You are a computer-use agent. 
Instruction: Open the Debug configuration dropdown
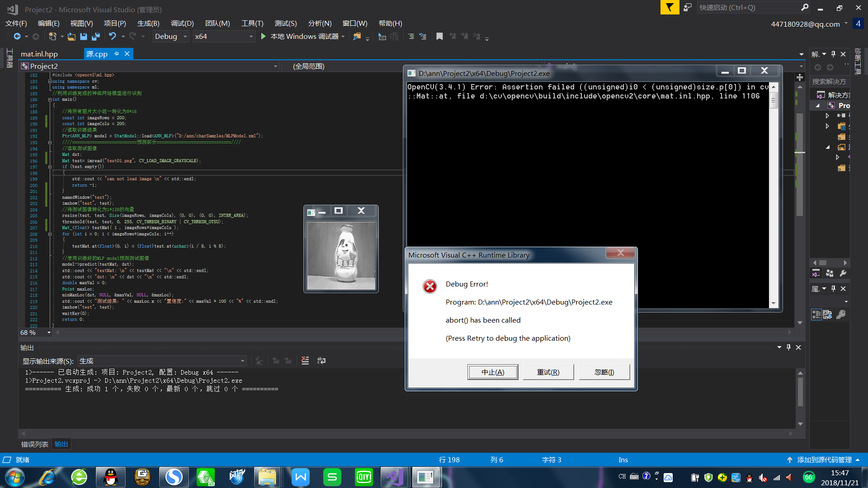click(185, 37)
